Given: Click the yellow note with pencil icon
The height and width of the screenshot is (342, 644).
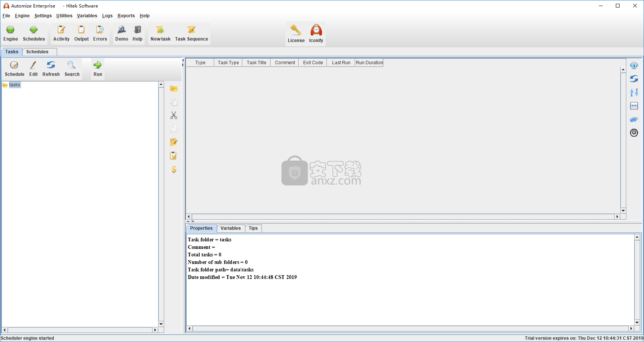Looking at the screenshot, I should 174,142.
